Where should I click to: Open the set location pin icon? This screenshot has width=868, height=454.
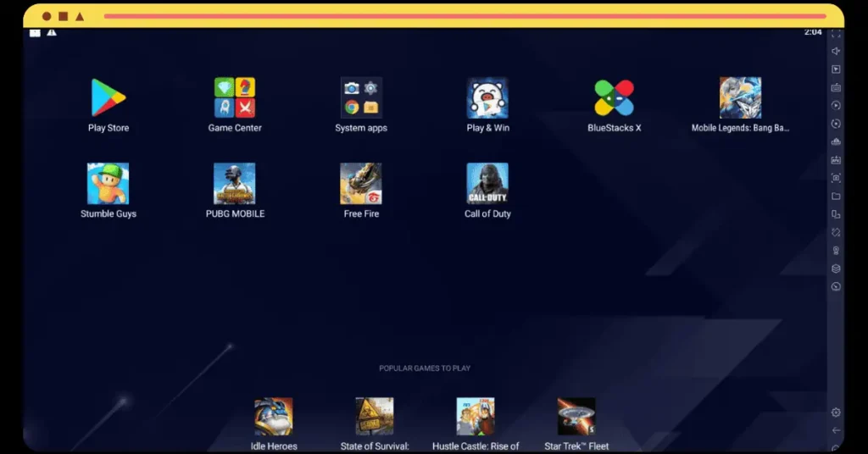836,251
